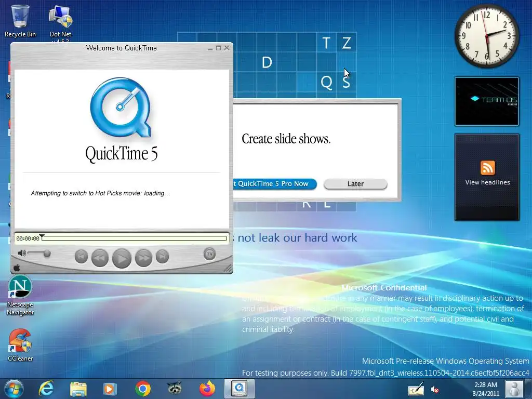The width and height of the screenshot is (532, 399).
Task: Open the Recycle Bin desktop icon
Action: coord(20,21)
